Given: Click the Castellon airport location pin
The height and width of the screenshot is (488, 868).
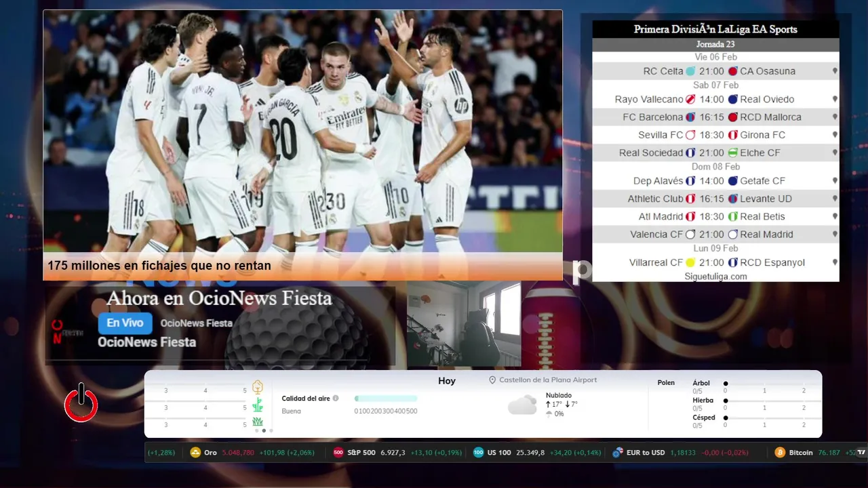Looking at the screenshot, I should [492, 380].
